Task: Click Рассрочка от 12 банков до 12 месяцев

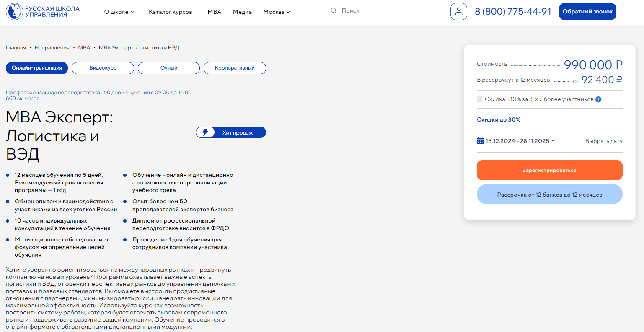Action: [549, 194]
